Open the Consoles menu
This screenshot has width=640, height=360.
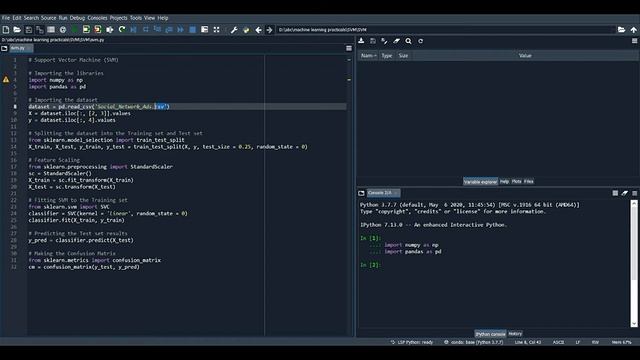98,18
